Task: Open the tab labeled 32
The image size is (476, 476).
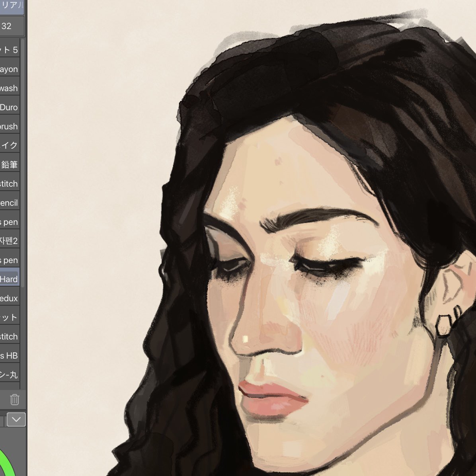Action: [x=12, y=26]
